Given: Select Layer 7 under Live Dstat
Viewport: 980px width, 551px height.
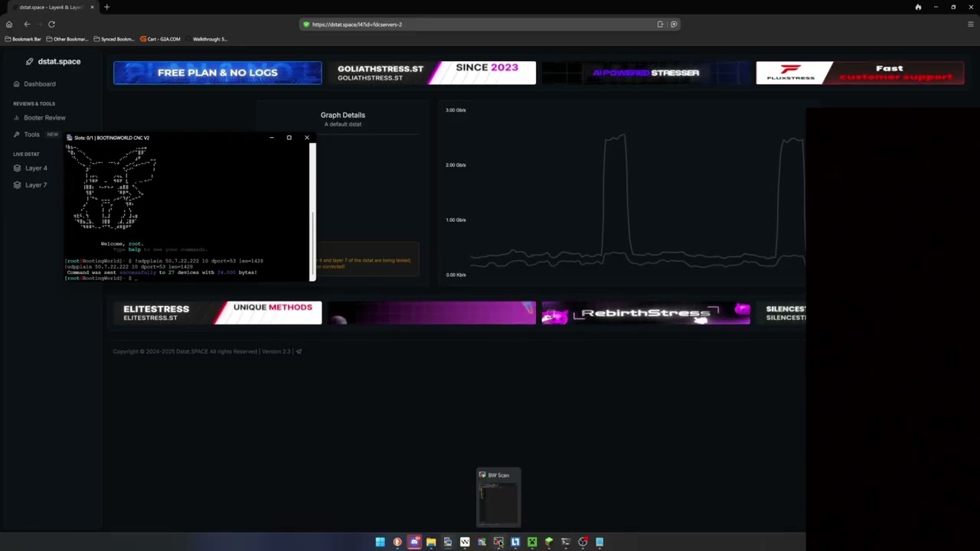Looking at the screenshot, I should point(31,185).
